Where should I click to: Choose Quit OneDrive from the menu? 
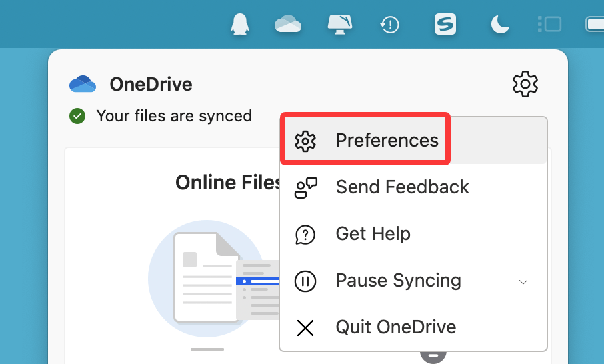pyautogui.click(x=413, y=327)
